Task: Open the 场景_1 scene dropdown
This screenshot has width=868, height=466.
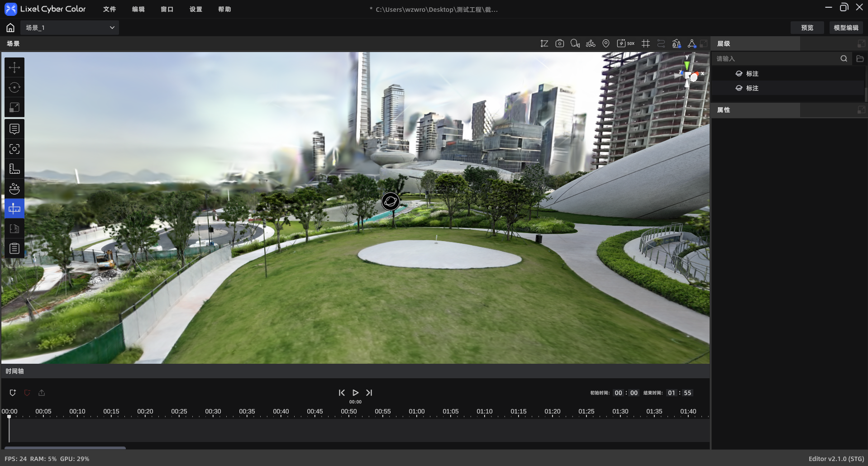Action: point(70,28)
